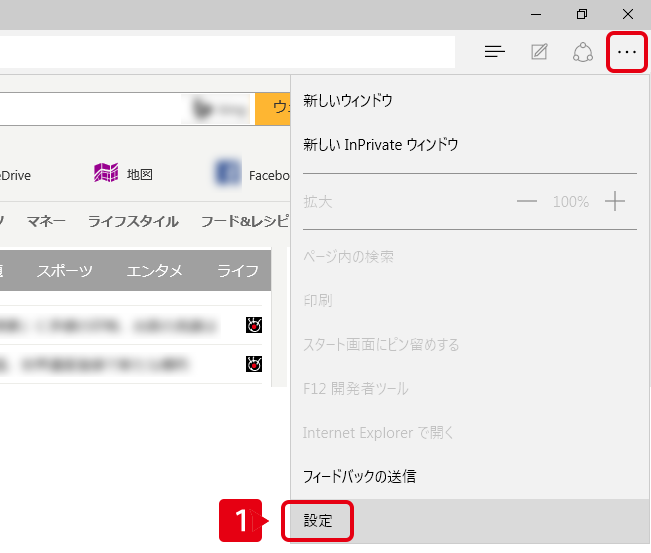
Task: Switch to スポーツ news tab
Action: (65, 271)
